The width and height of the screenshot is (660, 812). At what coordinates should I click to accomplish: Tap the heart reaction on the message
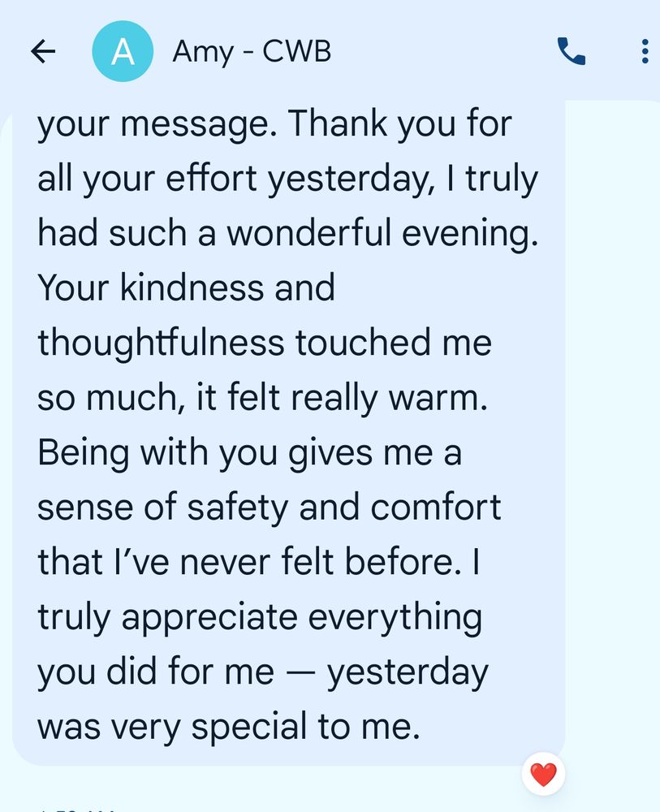click(x=543, y=775)
